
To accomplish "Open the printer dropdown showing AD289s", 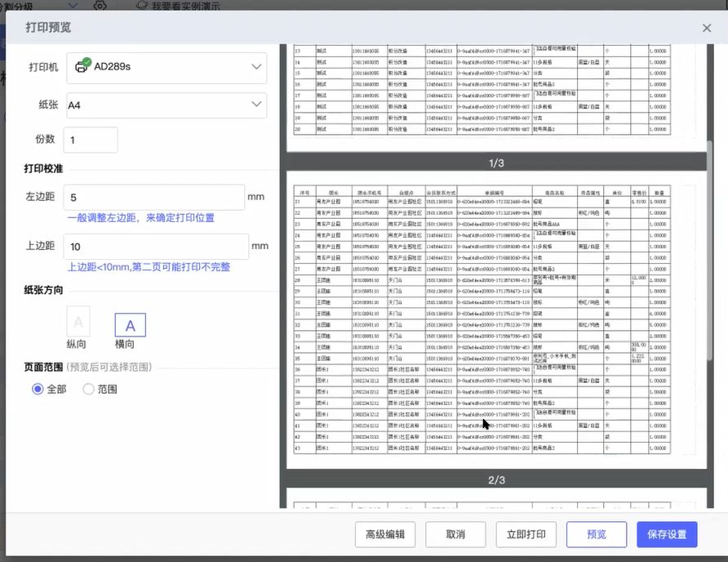I will [166, 67].
